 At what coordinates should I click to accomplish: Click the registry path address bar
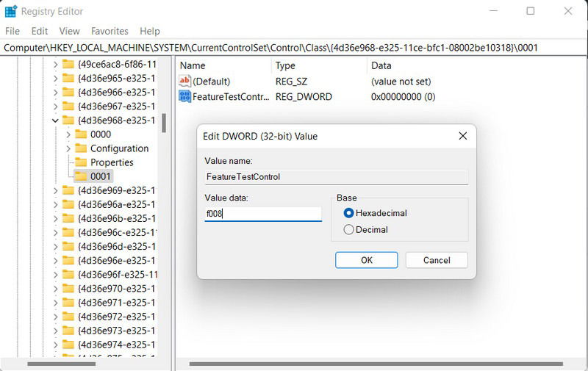294,48
